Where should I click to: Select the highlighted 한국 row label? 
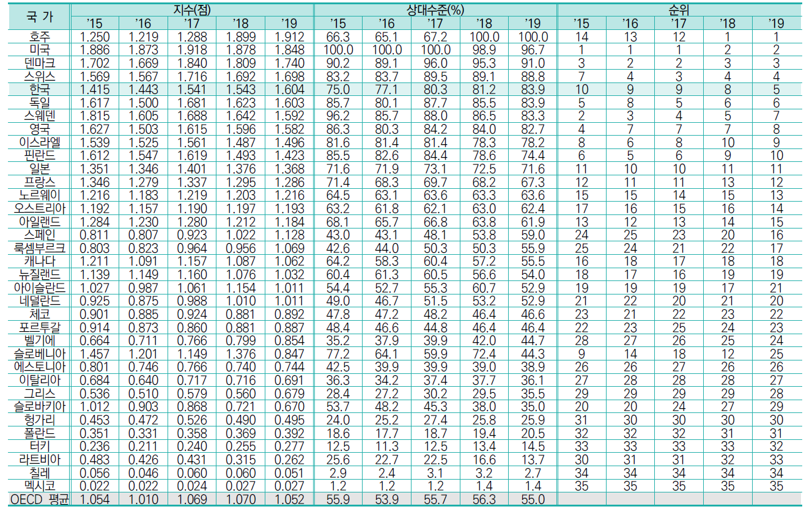[x=40, y=89]
